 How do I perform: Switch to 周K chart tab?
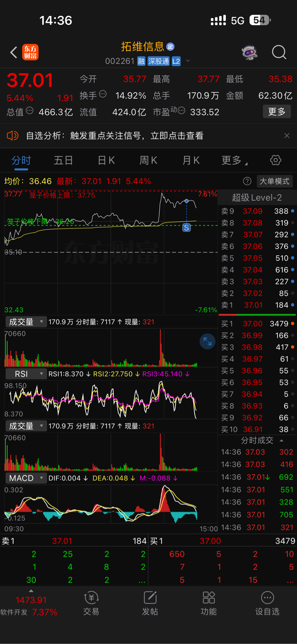point(148,160)
